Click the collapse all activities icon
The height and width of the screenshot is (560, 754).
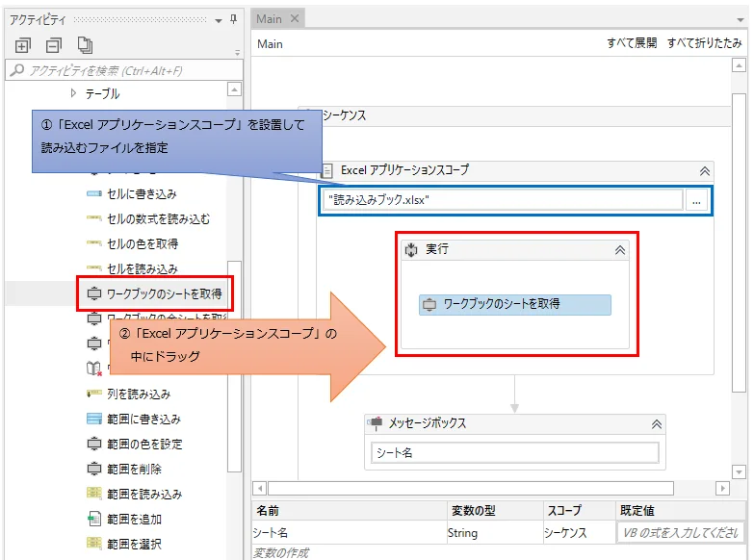pos(53,45)
